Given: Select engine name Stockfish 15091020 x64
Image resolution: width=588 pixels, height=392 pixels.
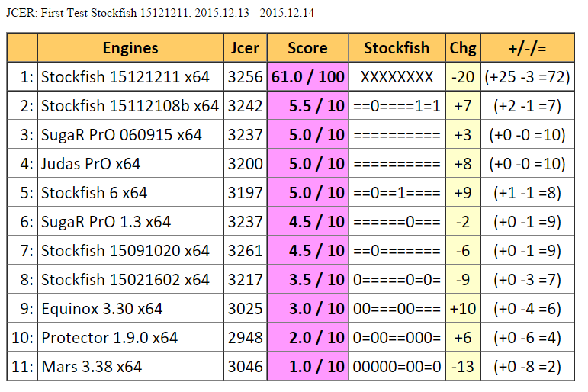Looking at the screenshot, I should 125,251.
